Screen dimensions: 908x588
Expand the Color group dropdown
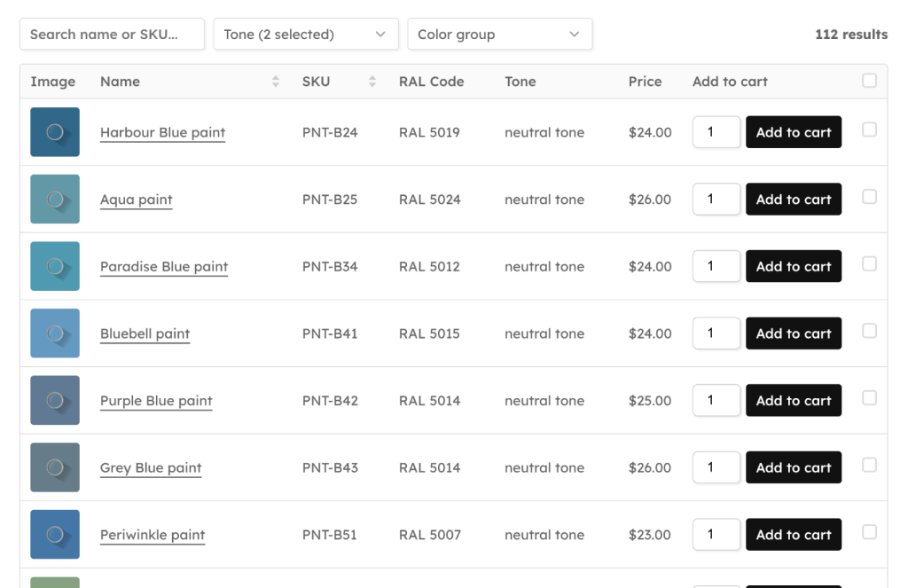click(499, 34)
